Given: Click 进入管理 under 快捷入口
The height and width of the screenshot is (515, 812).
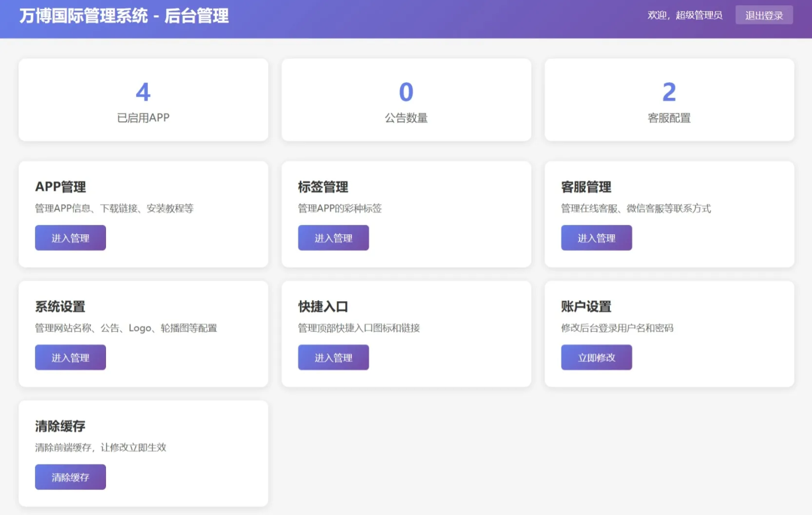Looking at the screenshot, I should coord(333,357).
